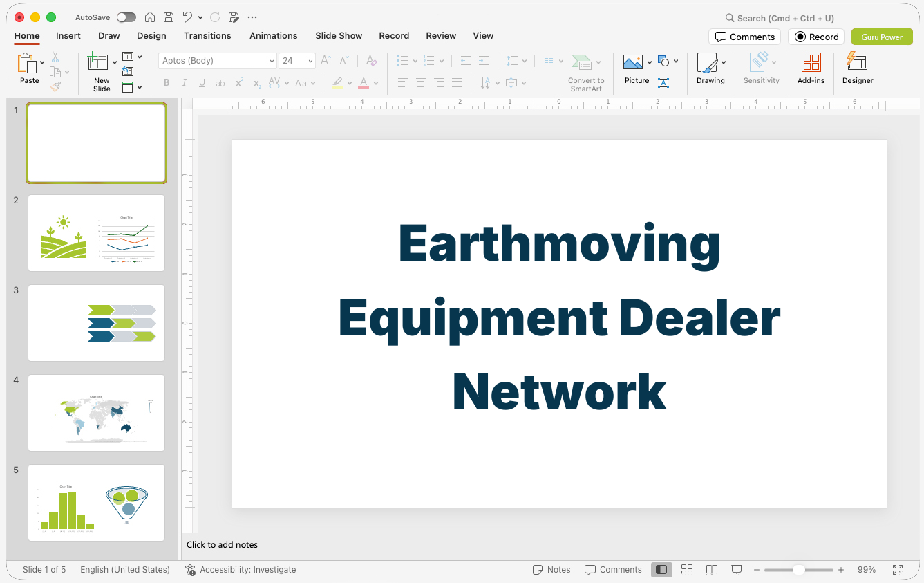Click the Clear Formatting eraser icon
The image size is (924, 583).
click(372, 61)
